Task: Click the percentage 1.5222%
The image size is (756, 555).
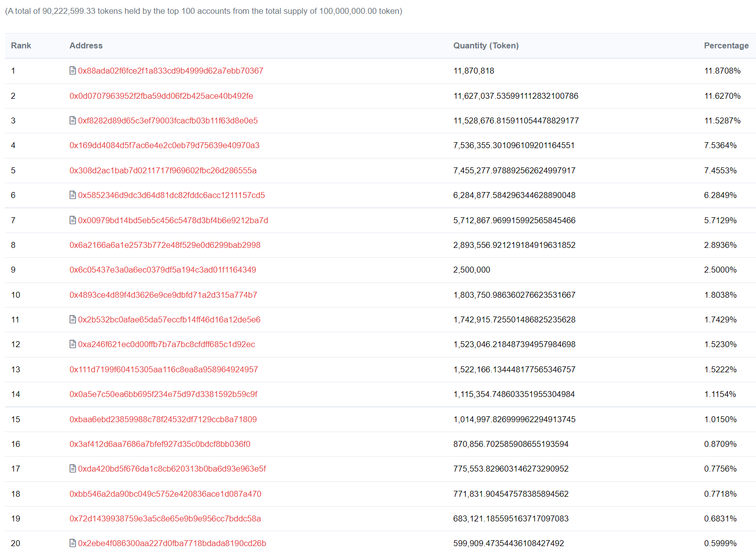Action: [720, 369]
